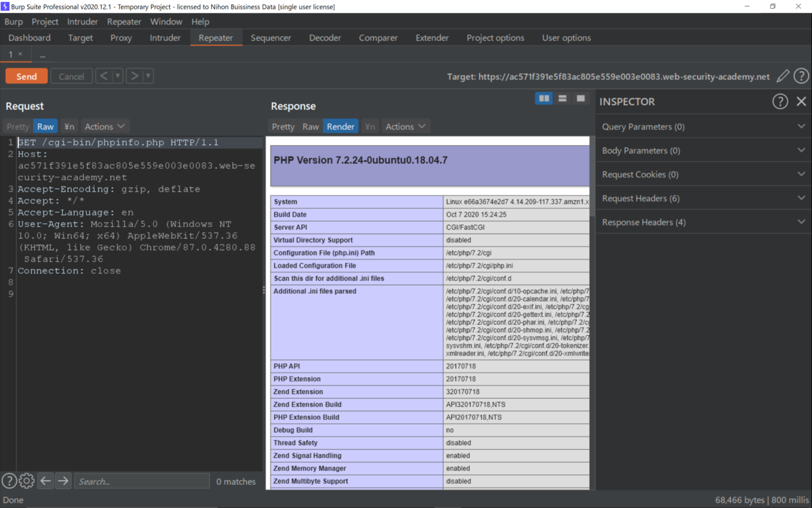The height and width of the screenshot is (508, 812).
Task: Switch to the Comparer tab
Action: 378,38
